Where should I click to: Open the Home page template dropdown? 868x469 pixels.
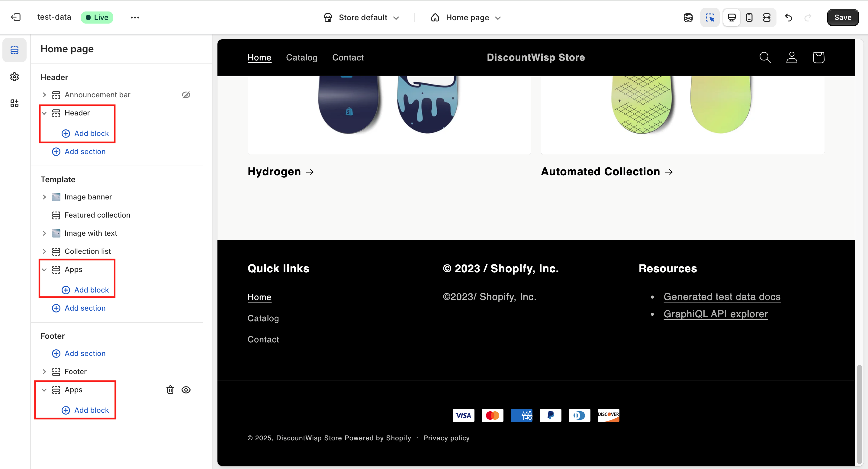point(466,18)
